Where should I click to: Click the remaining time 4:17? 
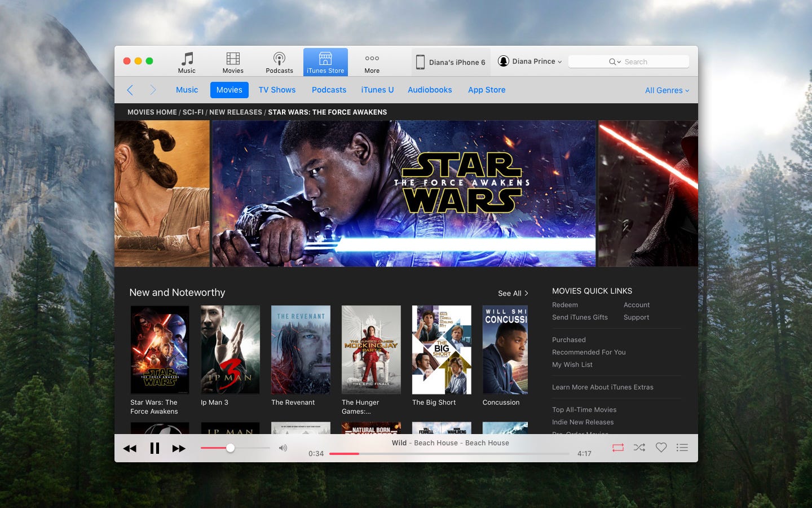pyautogui.click(x=584, y=454)
